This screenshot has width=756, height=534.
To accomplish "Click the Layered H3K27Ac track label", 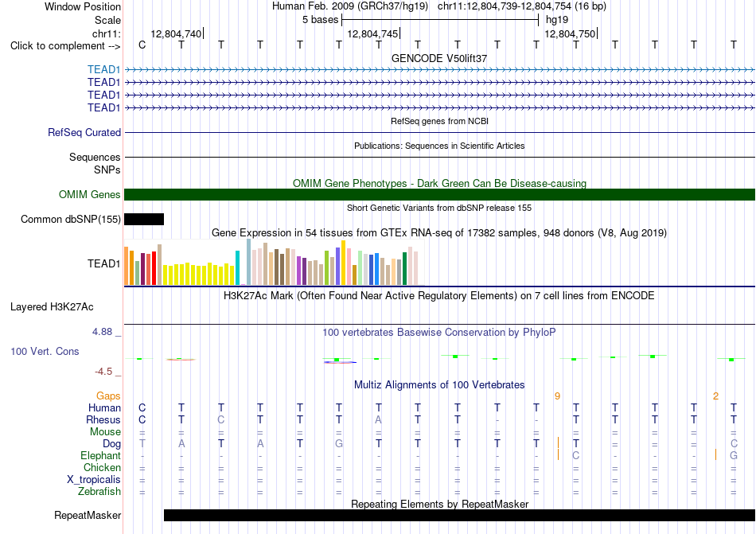I will pos(52,307).
